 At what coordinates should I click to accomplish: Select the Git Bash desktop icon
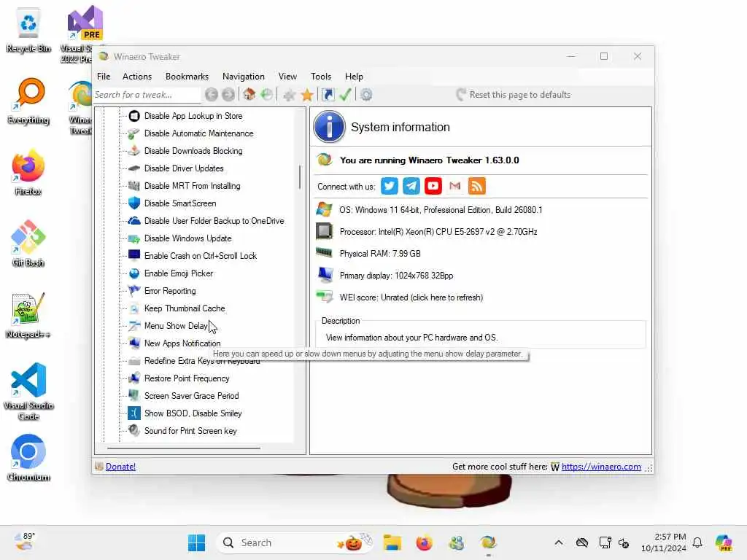(x=28, y=244)
